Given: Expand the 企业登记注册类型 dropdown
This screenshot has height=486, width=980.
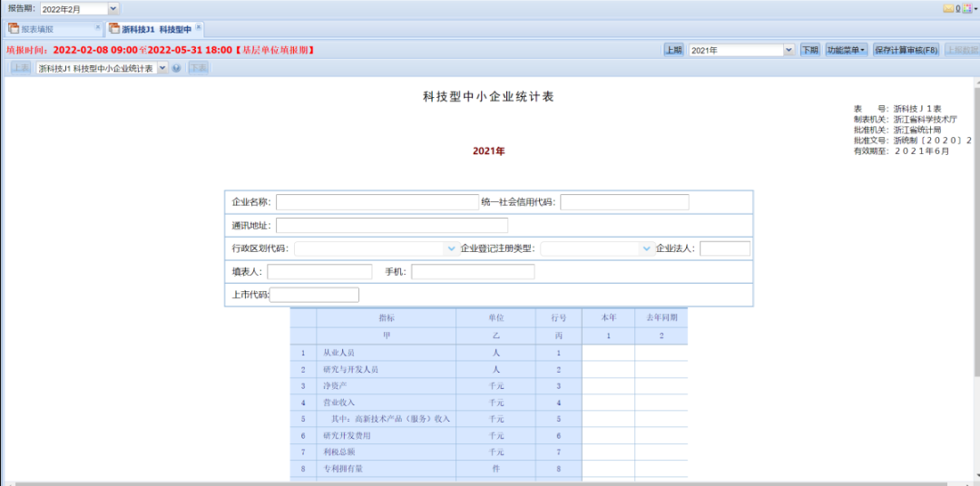Looking at the screenshot, I should pos(647,248).
